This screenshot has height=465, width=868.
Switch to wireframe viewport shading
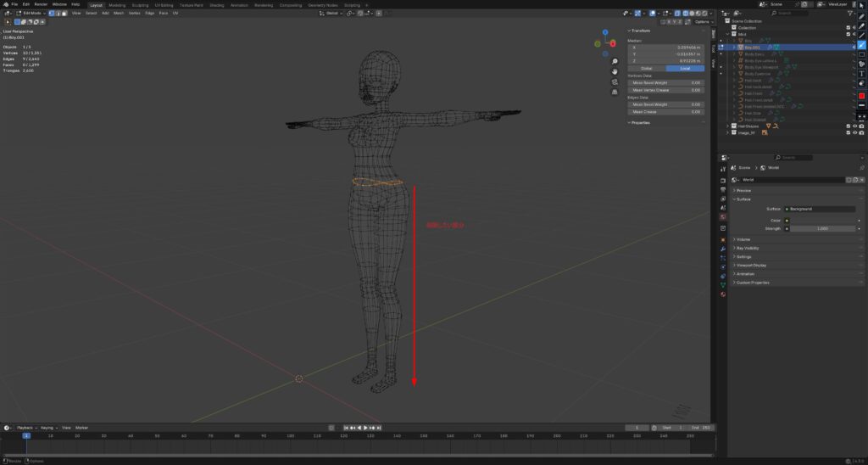tap(686, 13)
